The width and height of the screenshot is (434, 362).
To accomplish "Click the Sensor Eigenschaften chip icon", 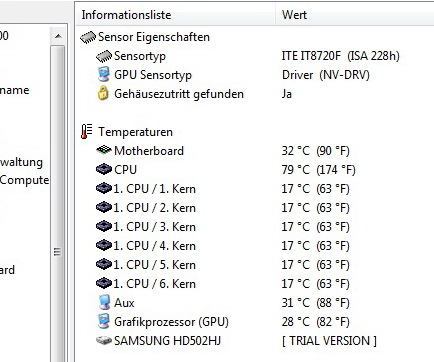I will point(88,37).
